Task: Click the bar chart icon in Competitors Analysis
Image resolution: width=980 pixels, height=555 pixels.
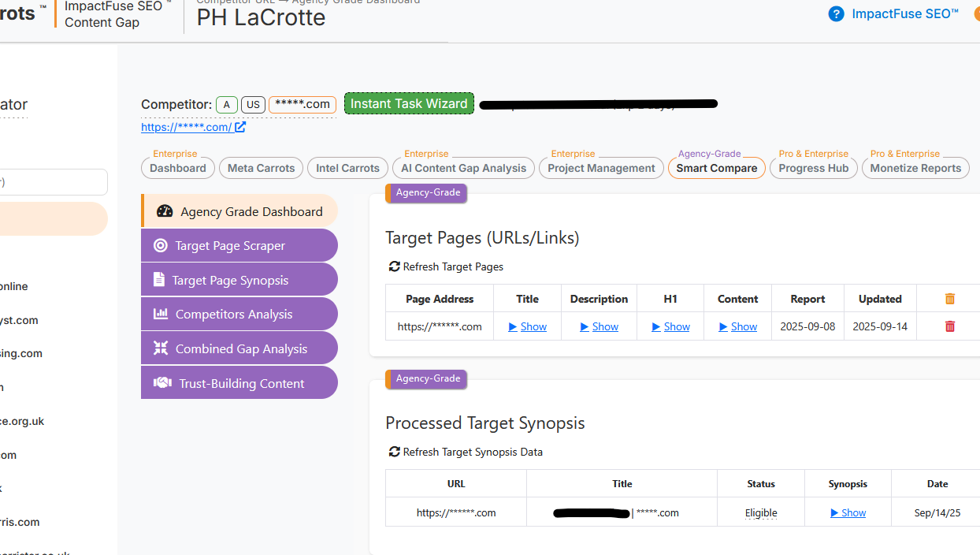Action: (161, 314)
